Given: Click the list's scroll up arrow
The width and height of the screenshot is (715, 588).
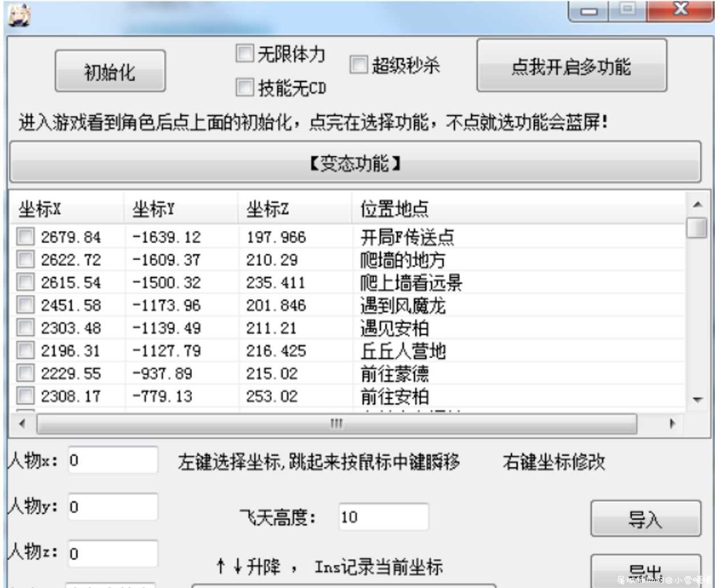Looking at the screenshot, I should click(x=697, y=204).
